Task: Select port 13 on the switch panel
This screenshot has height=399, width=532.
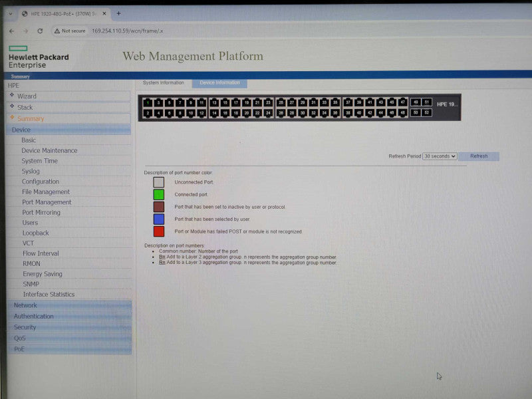Action: coord(214,102)
